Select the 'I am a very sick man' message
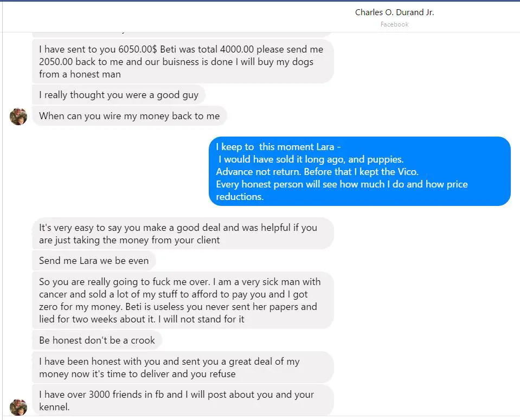The image size is (520, 420). 183,300
